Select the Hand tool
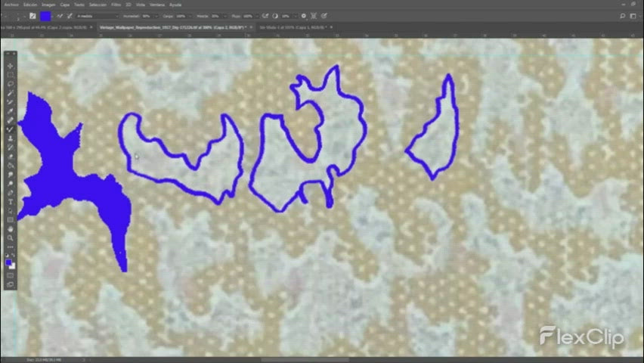This screenshot has height=363, width=644. point(11,229)
